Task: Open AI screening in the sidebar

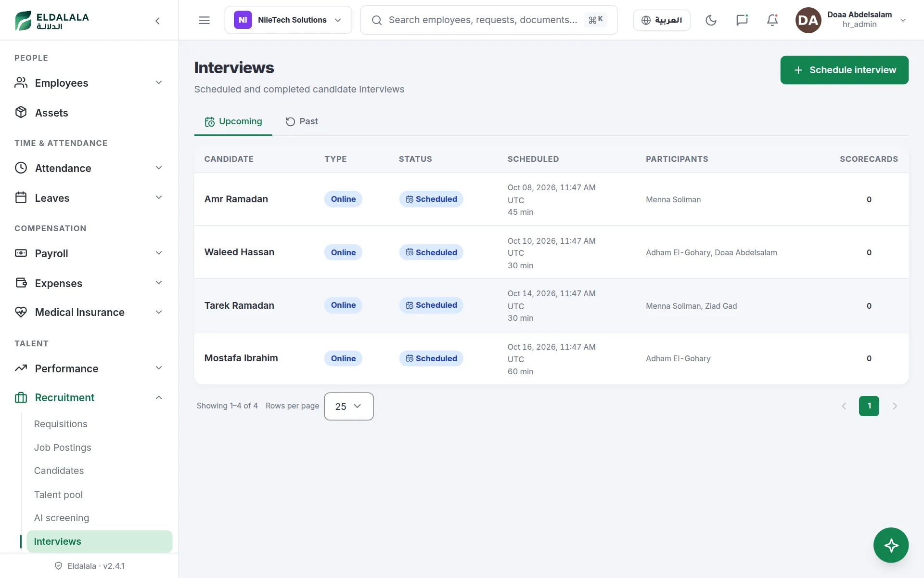Action: (62, 518)
